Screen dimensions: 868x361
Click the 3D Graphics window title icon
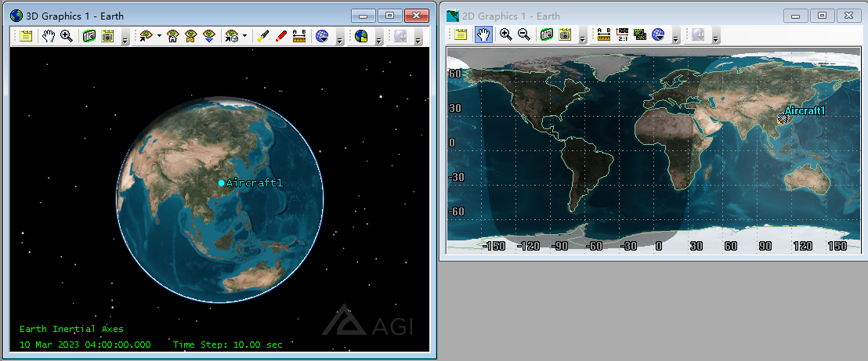click(16, 16)
